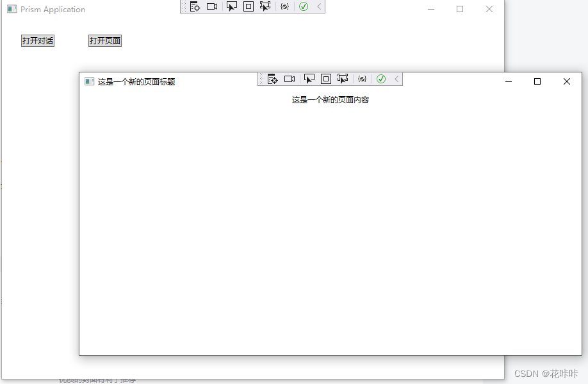Screen dimensions: 588x384
Task: Open Hot Reload settings braces icon on main toolbar
Action: tap(284, 6)
